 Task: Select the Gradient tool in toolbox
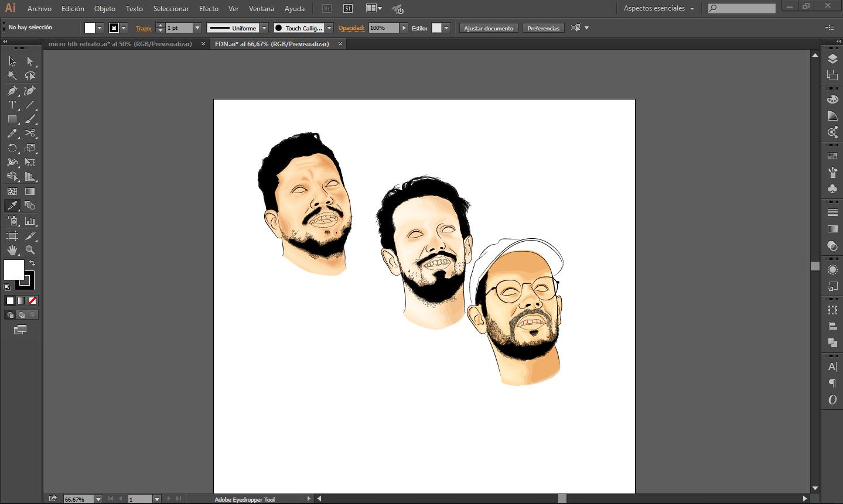point(30,191)
